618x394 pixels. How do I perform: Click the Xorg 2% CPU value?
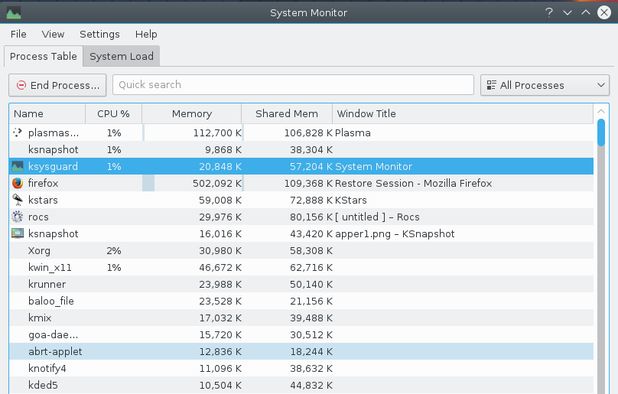coord(114,251)
